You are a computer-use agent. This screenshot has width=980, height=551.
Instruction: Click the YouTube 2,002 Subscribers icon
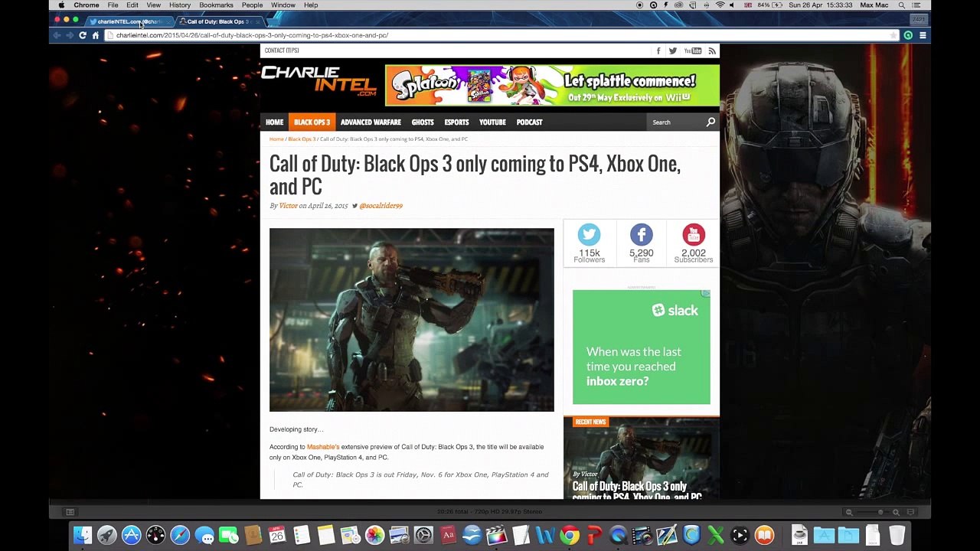pyautogui.click(x=694, y=235)
